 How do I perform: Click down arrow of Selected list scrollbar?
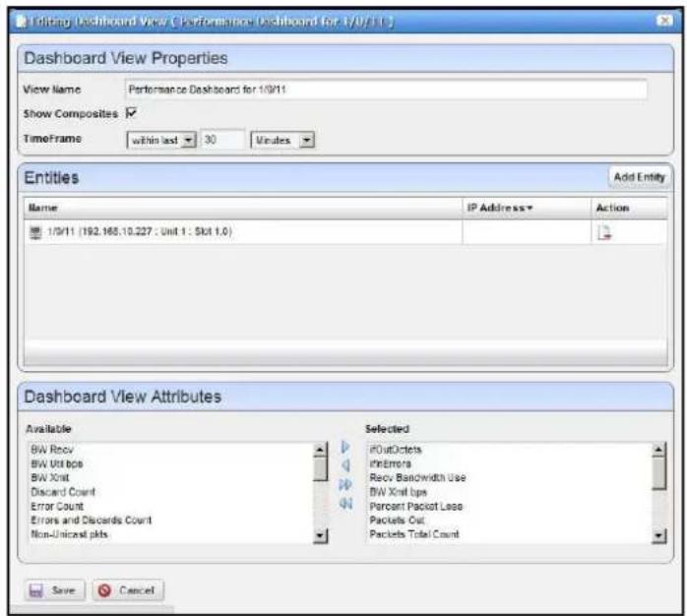tap(658, 535)
